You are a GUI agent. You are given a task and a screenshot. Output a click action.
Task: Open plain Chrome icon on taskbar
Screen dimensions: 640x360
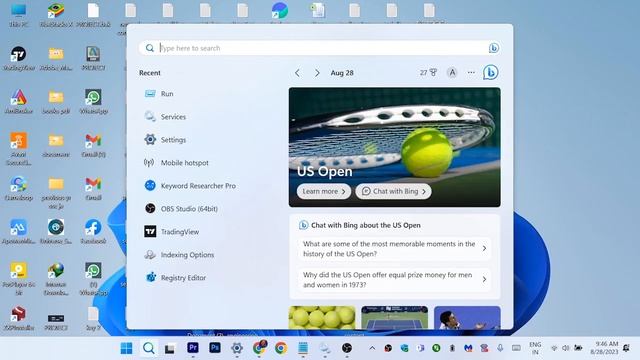coord(281,348)
